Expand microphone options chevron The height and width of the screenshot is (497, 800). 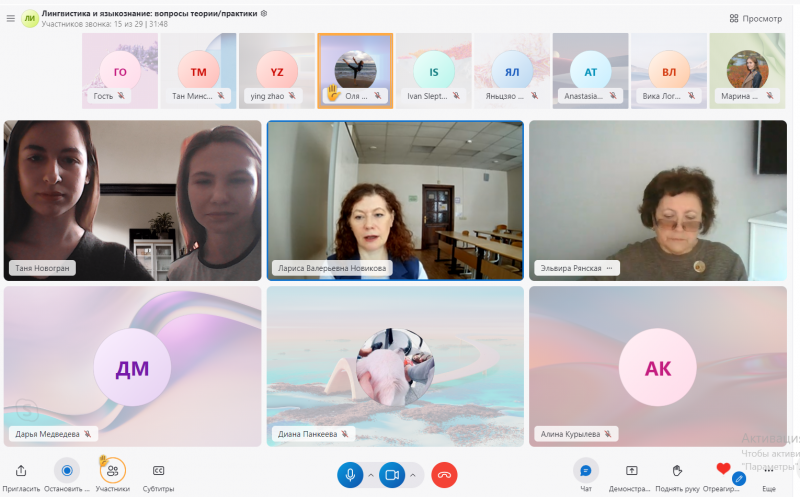[371, 475]
